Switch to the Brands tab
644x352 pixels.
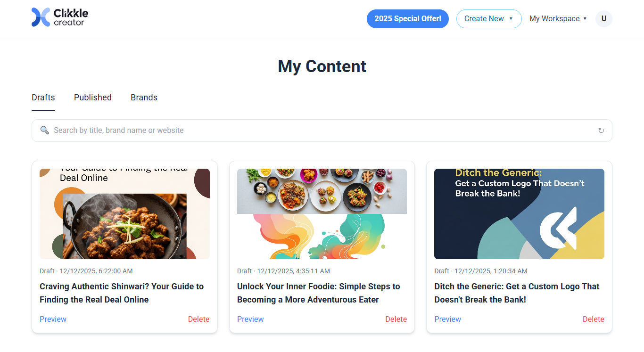[x=144, y=98]
